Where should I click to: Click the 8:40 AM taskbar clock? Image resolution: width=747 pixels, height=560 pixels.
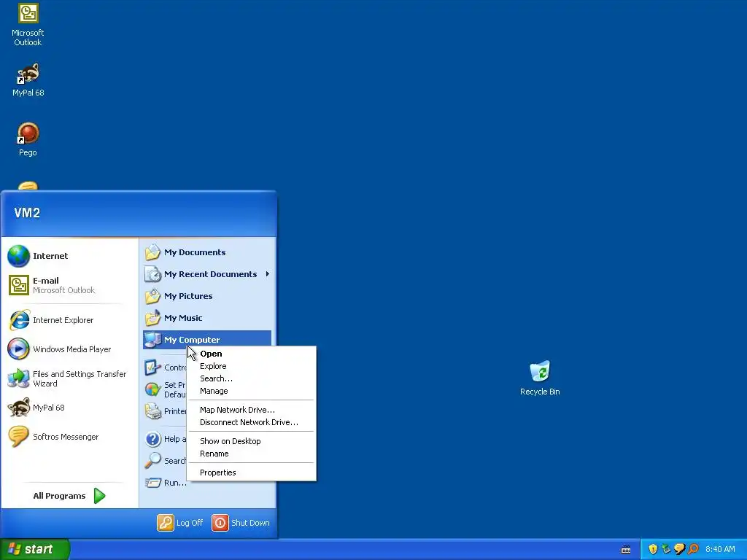(x=720, y=549)
